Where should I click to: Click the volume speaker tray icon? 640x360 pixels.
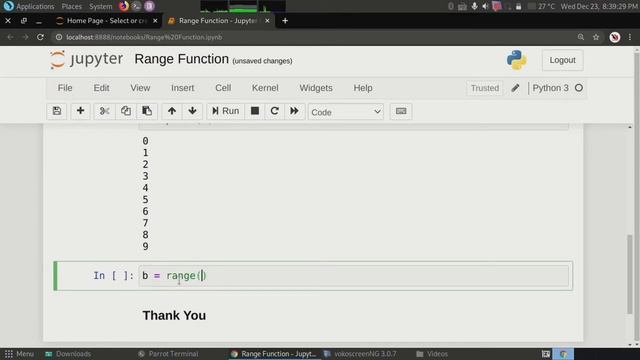point(485,6)
